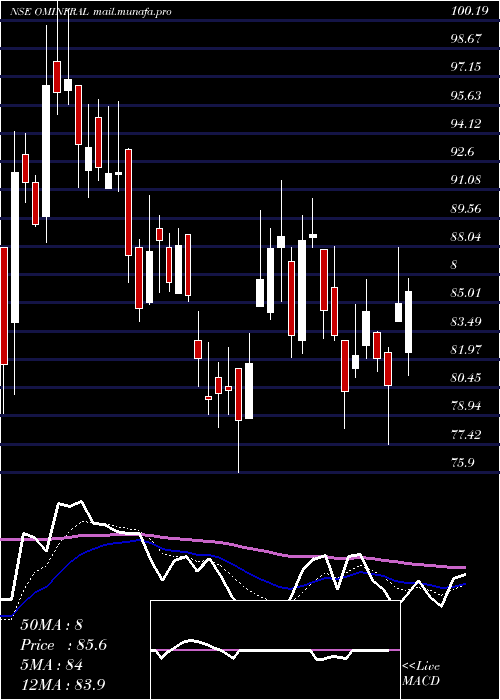Click the NSE OMINERAL mail.munafa.pro title text
500x700 pixels.
[x=91, y=12]
